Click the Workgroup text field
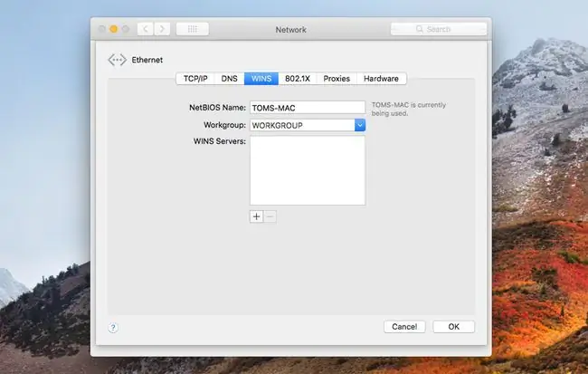 point(302,125)
